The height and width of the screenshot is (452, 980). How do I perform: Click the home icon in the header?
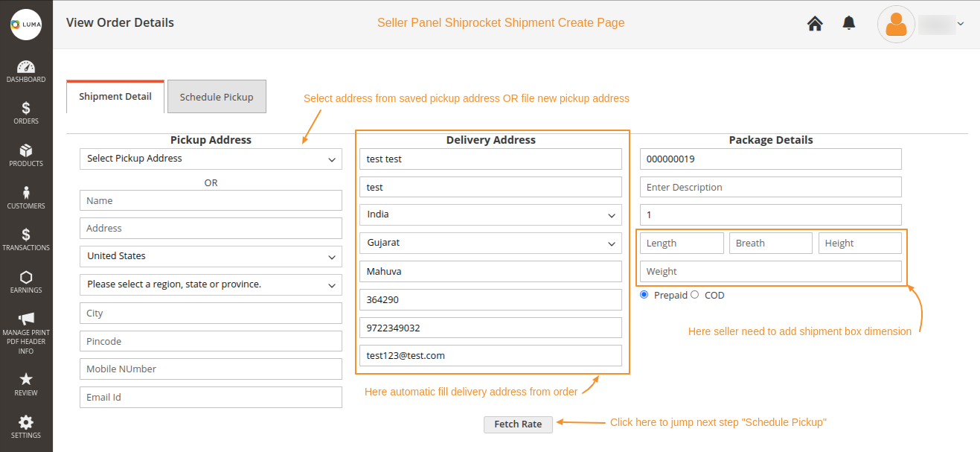coord(814,23)
